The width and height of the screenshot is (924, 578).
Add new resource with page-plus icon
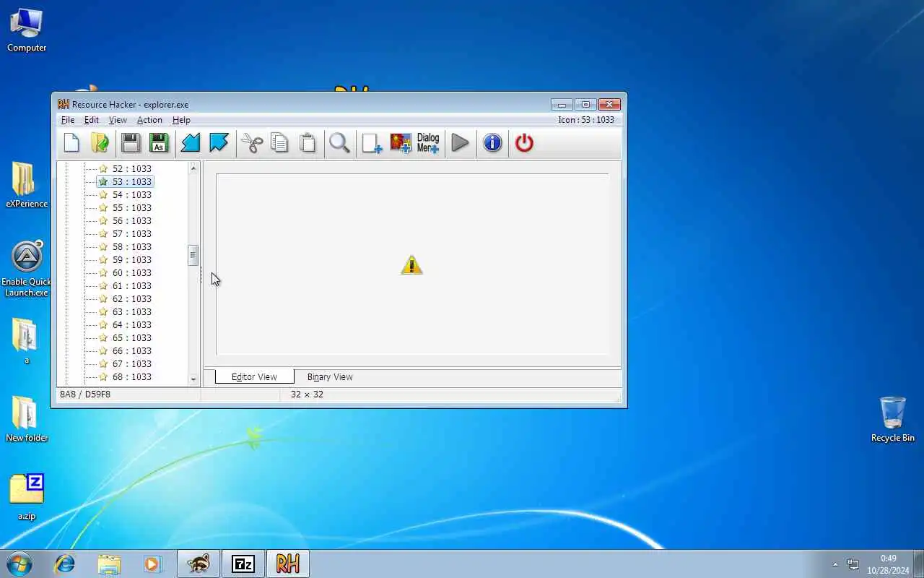click(x=372, y=143)
